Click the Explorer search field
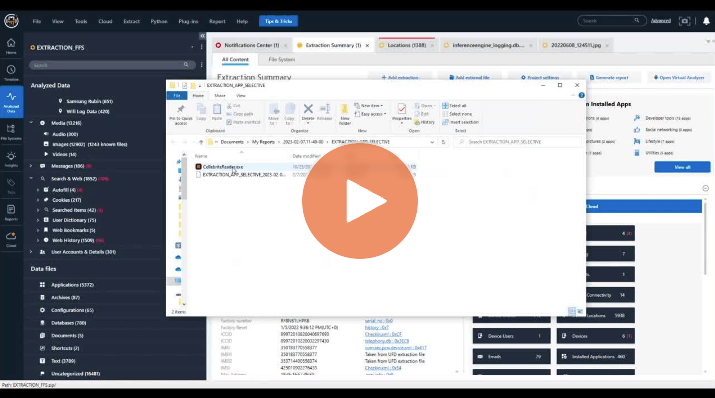 [x=518, y=142]
